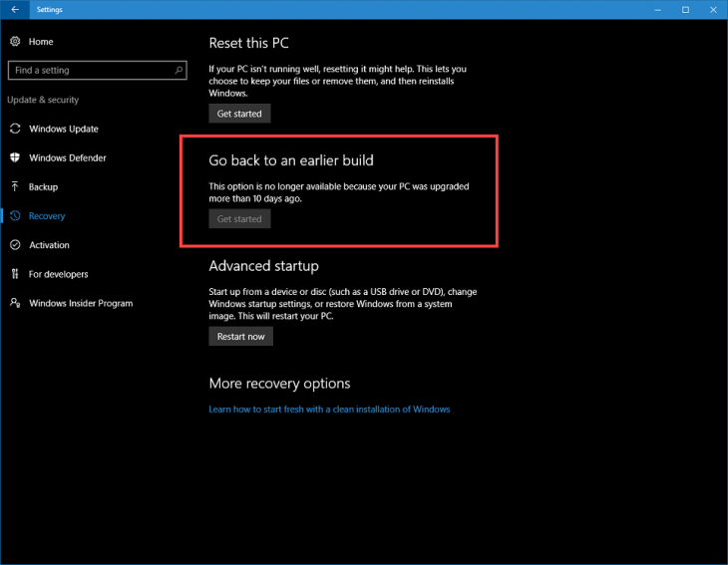Focus the Find a setting search box
The width and height of the screenshot is (728, 565).
point(97,70)
